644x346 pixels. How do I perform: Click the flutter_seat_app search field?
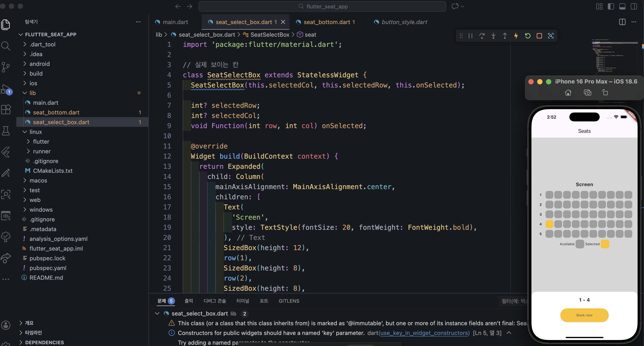[x=322, y=6]
